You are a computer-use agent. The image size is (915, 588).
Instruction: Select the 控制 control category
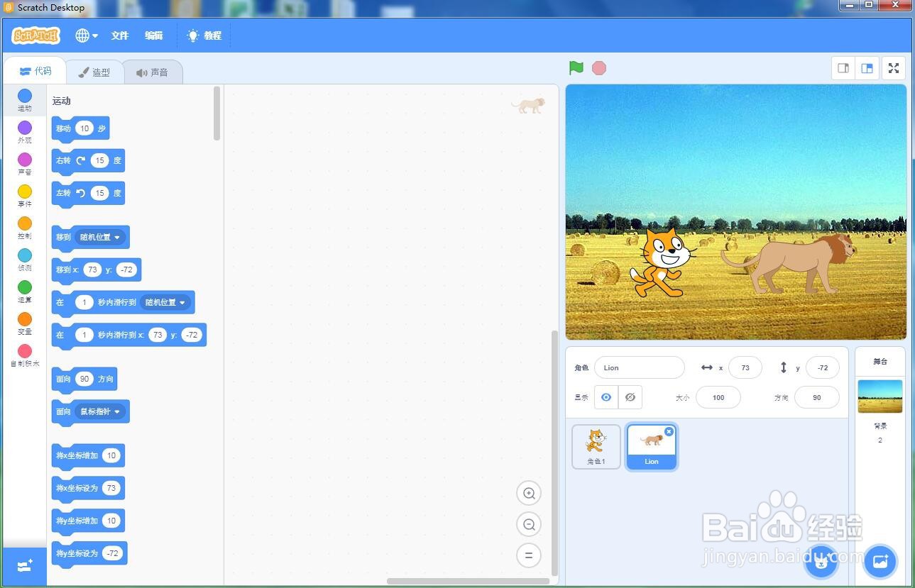pyautogui.click(x=25, y=228)
